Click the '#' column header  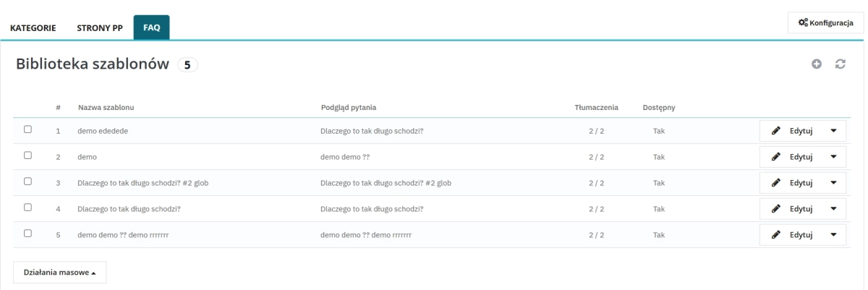tap(58, 108)
